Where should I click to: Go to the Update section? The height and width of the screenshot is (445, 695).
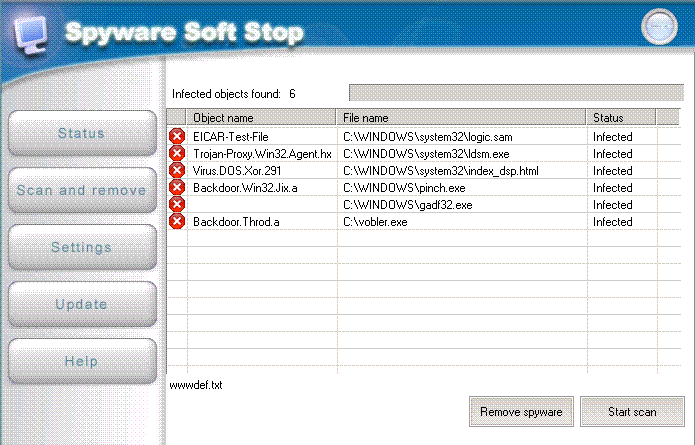(x=82, y=304)
